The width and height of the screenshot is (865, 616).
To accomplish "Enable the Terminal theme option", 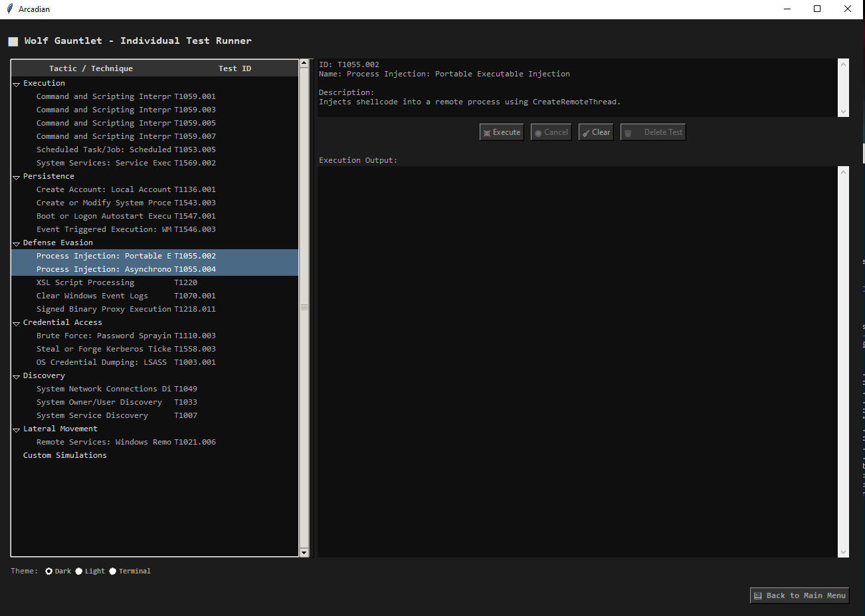I will click(x=113, y=571).
